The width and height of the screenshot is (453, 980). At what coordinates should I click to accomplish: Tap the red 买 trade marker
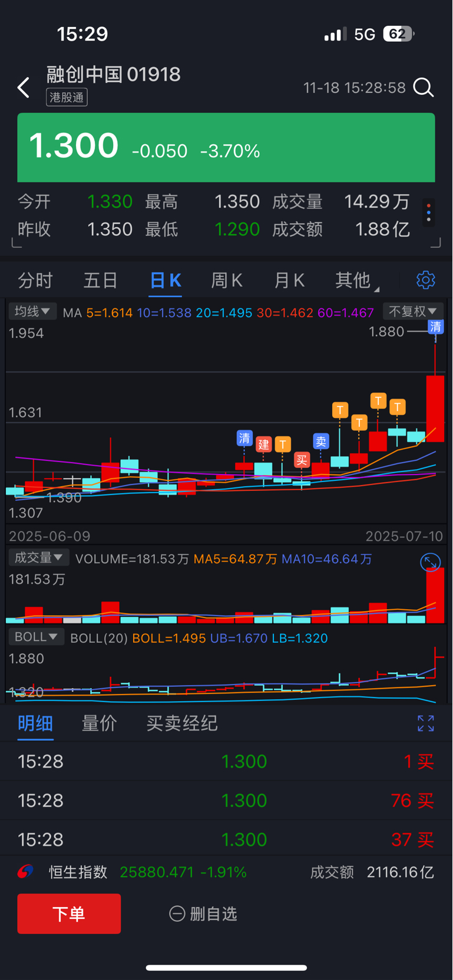[302, 460]
